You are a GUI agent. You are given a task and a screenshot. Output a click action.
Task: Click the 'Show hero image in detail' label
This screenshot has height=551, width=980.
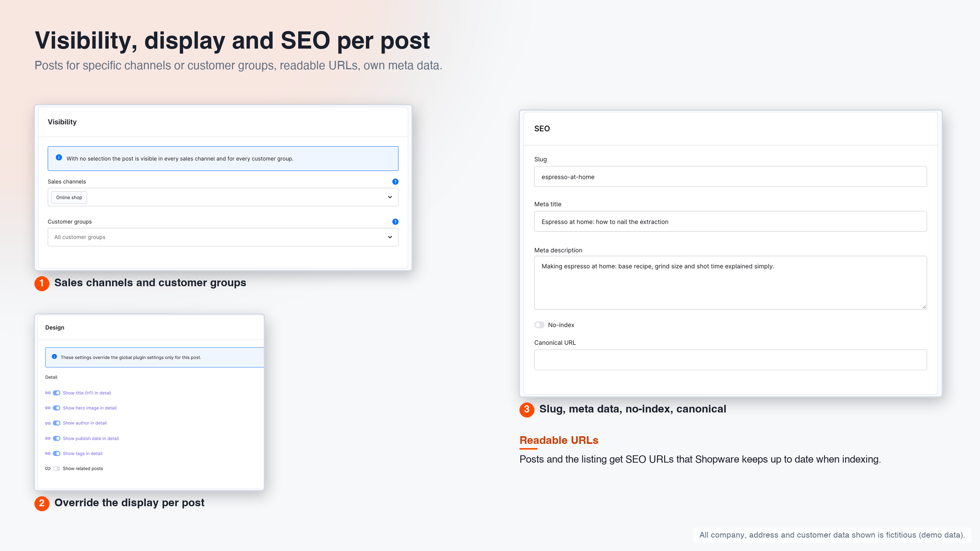(90, 408)
